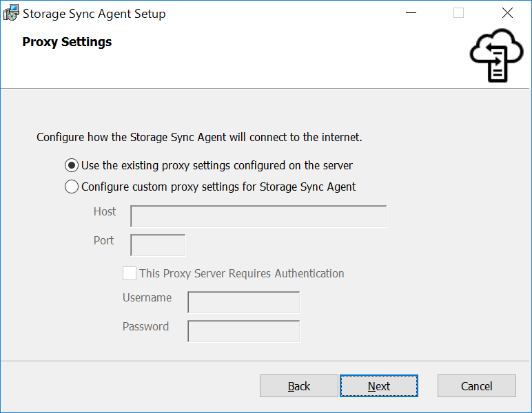
Task: Go back with the Back button
Action: pyautogui.click(x=299, y=386)
